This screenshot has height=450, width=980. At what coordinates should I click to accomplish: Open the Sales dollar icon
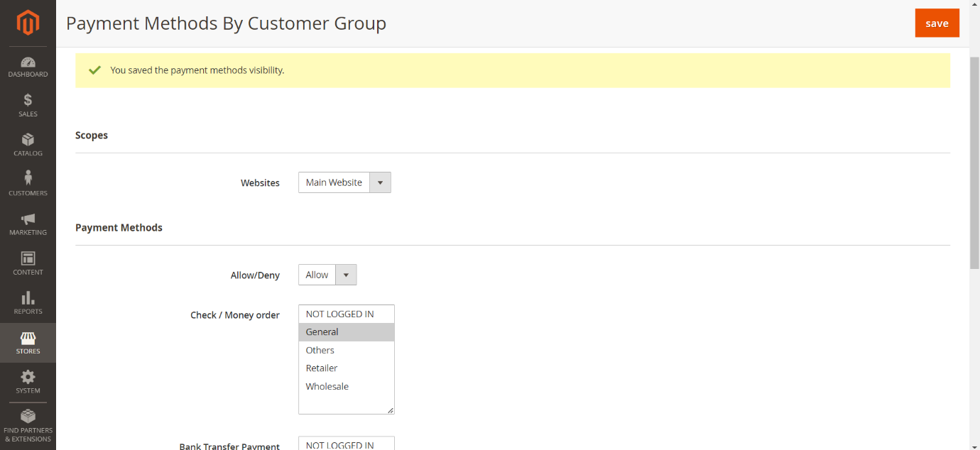coord(28,101)
